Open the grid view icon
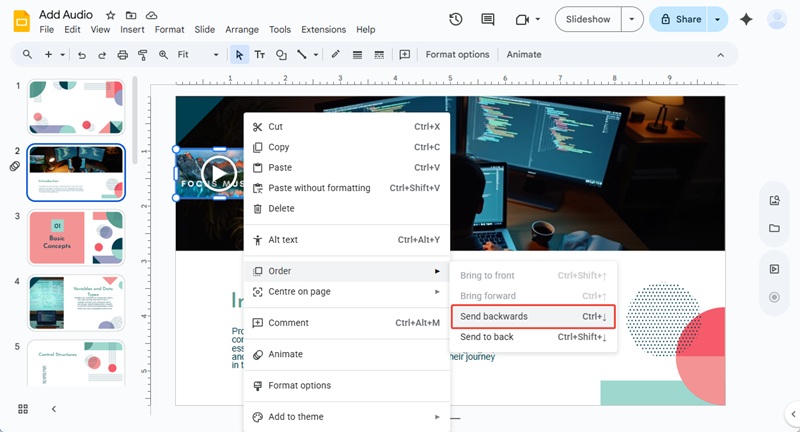The width and height of the screenshot is (800, 432). [23, 409]
